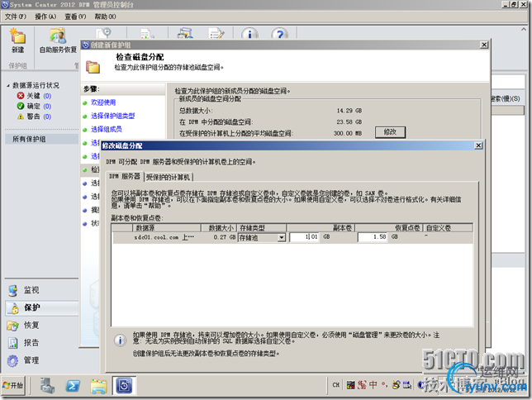Screen dimensions: 532x400
Task: Click 副本卷 column header
Action: tap(321, 228)
